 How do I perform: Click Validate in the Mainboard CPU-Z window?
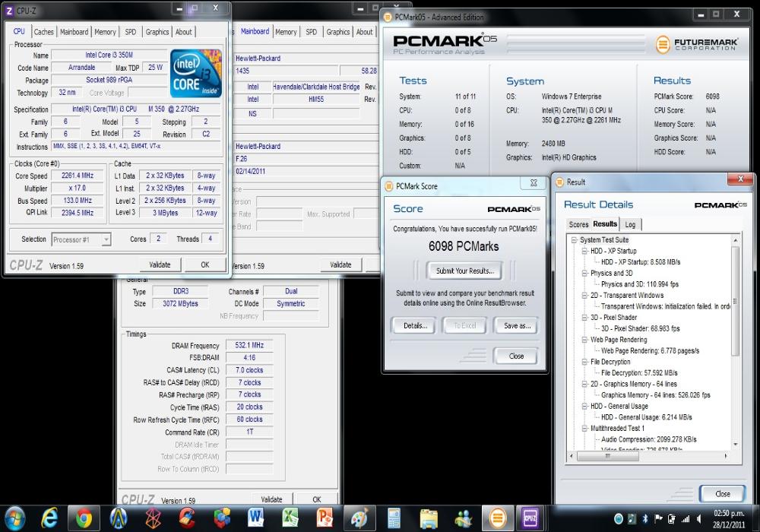(340, 264)
